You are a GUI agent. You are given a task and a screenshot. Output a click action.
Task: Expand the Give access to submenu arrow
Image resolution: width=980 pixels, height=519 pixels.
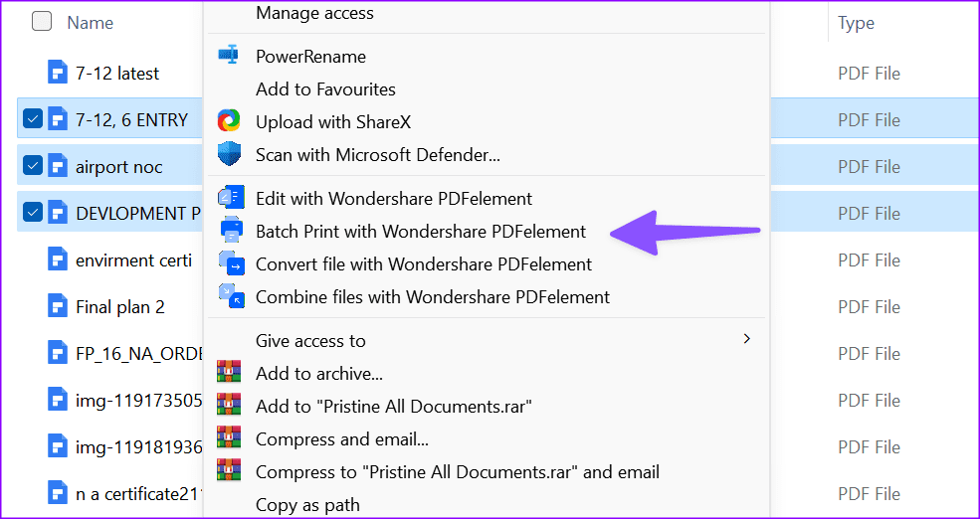point(747,340)
